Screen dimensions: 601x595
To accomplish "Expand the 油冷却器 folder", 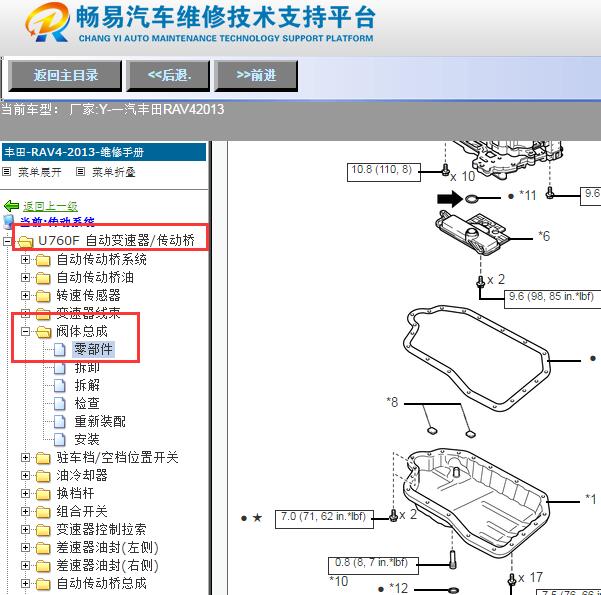I will click(25, 475).
